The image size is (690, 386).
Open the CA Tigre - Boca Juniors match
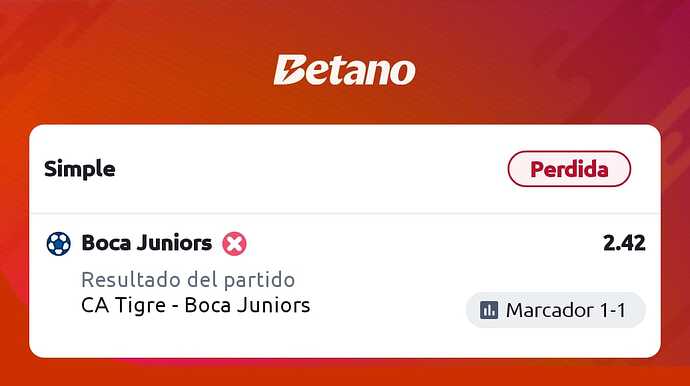coord(196,305)
